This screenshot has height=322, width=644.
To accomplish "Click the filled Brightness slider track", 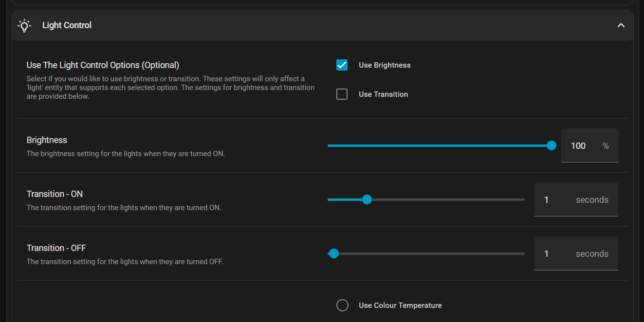I will (438, 145).
